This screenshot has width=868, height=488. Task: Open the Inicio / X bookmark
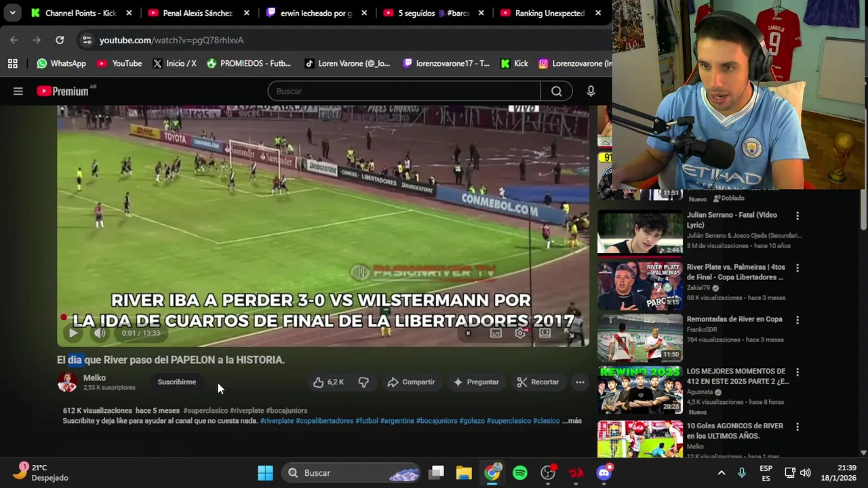click(x=174, y=63)
